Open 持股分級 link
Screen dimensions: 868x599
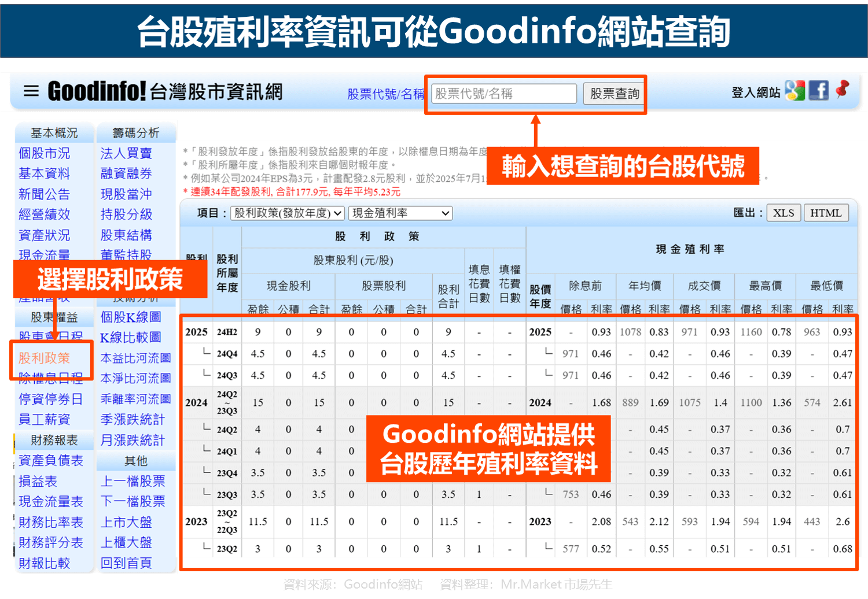point(126,215)
